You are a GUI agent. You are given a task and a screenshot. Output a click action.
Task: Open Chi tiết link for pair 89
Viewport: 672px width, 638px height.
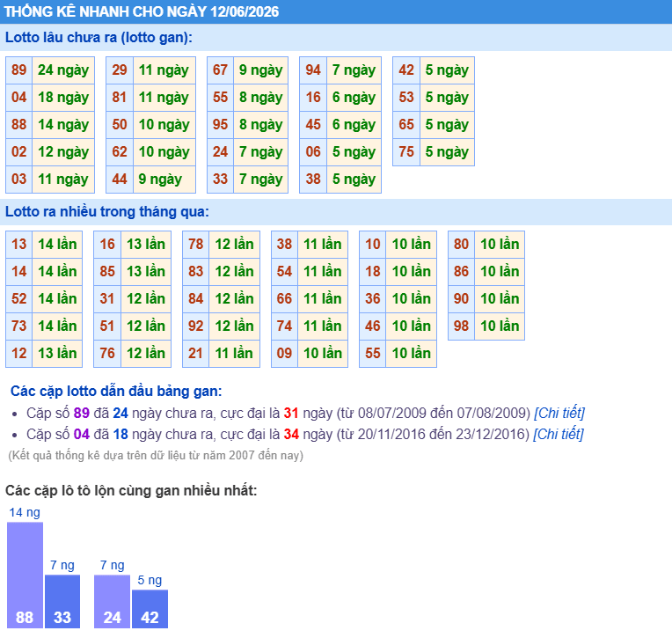point(559,413)
